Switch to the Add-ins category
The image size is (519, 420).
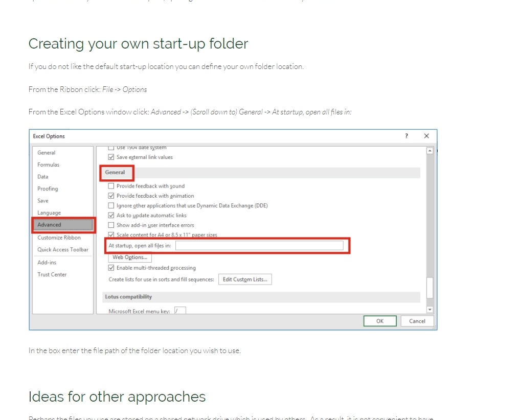point(47,262)
